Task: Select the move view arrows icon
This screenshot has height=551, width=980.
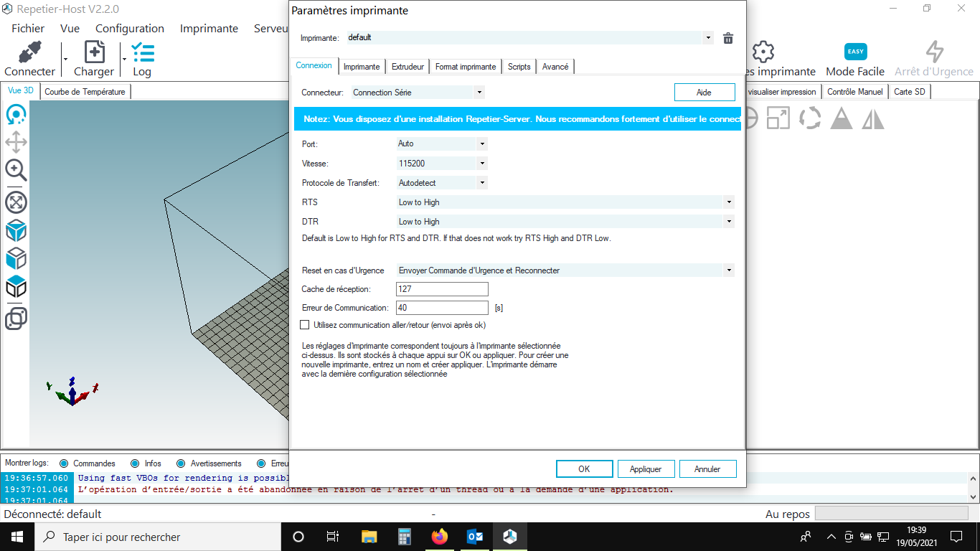Action: pyautogui.click(x=16, y=142)
